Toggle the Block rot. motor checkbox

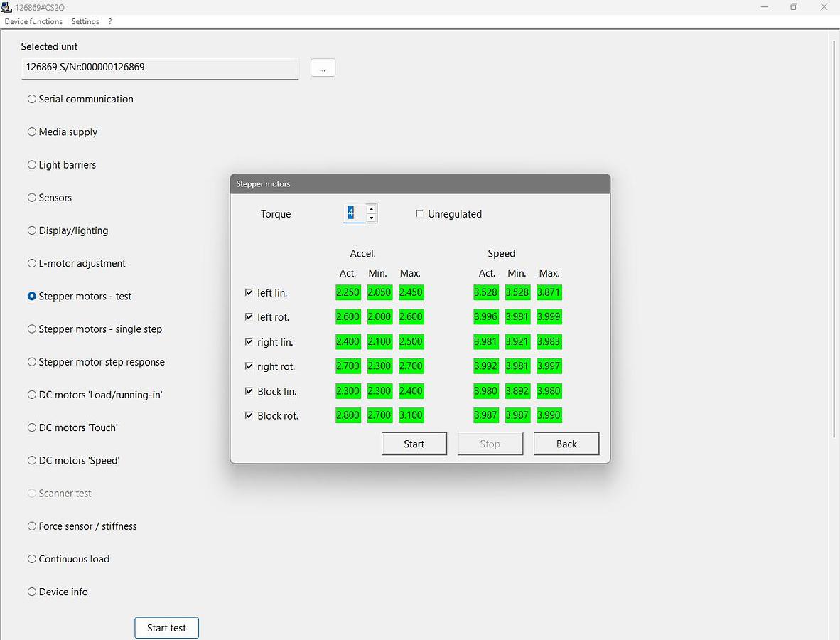249,415
